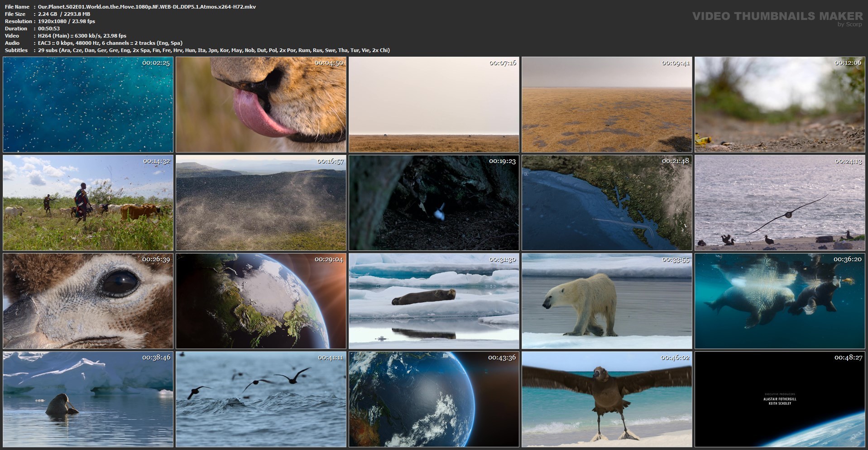
Task: Select the blue Earth globe thumbnail at 00:43:36
Action: click(434, 399)
